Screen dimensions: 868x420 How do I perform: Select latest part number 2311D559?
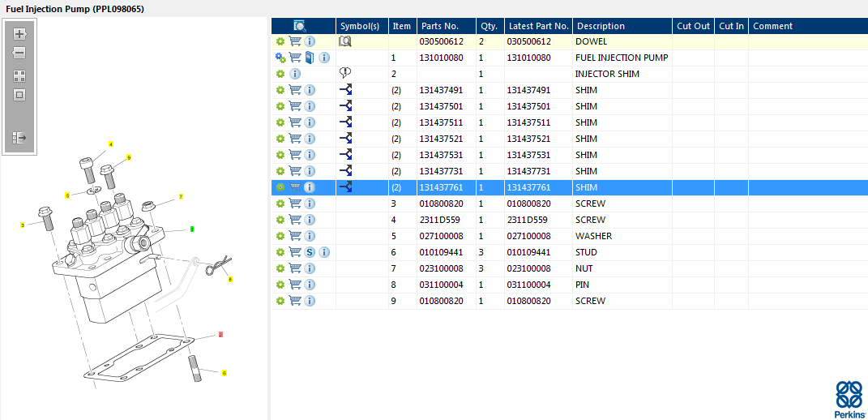pos(528,220)
